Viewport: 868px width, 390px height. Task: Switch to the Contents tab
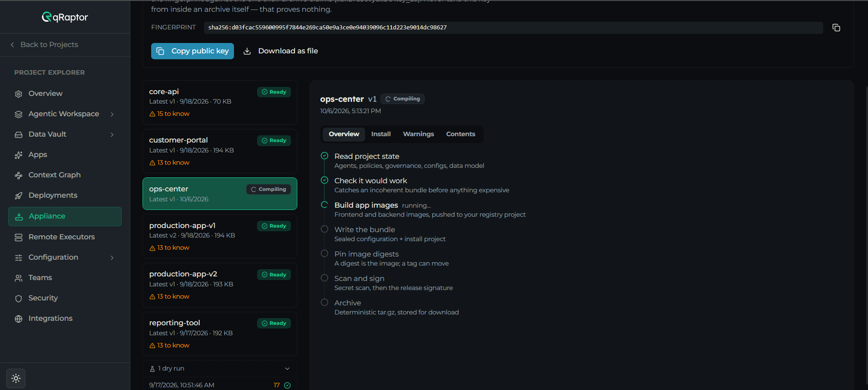pyautogui.click(x=461, y=134)
